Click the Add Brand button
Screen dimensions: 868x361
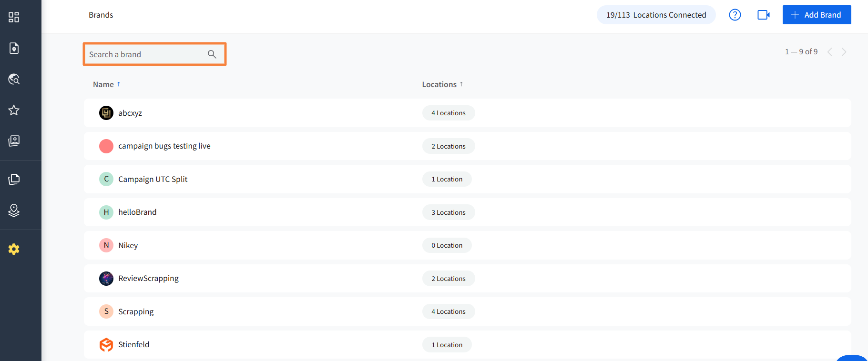pos(817,15)
